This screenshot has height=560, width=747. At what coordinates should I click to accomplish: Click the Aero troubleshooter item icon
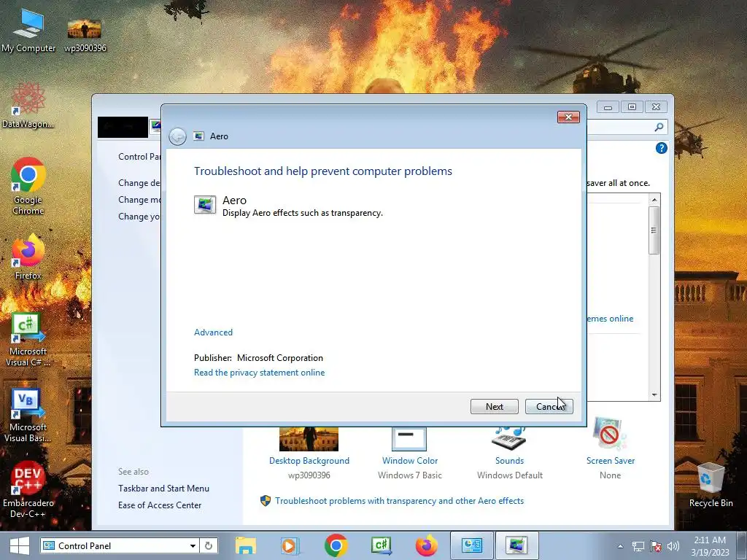click(205, 205)
